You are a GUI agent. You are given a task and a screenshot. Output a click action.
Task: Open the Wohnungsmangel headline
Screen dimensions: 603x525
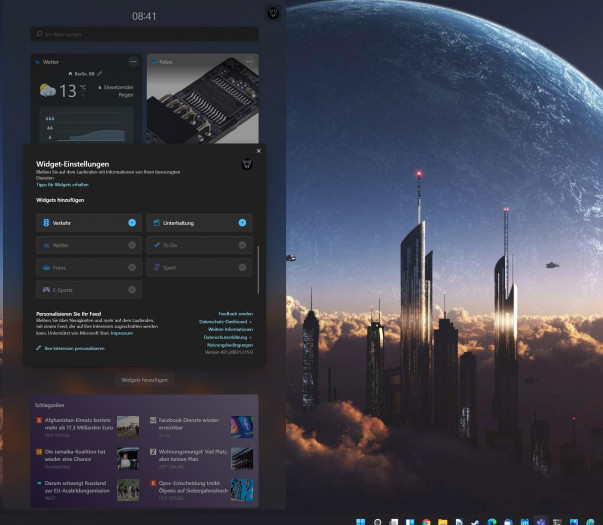[x=193, y=455]
